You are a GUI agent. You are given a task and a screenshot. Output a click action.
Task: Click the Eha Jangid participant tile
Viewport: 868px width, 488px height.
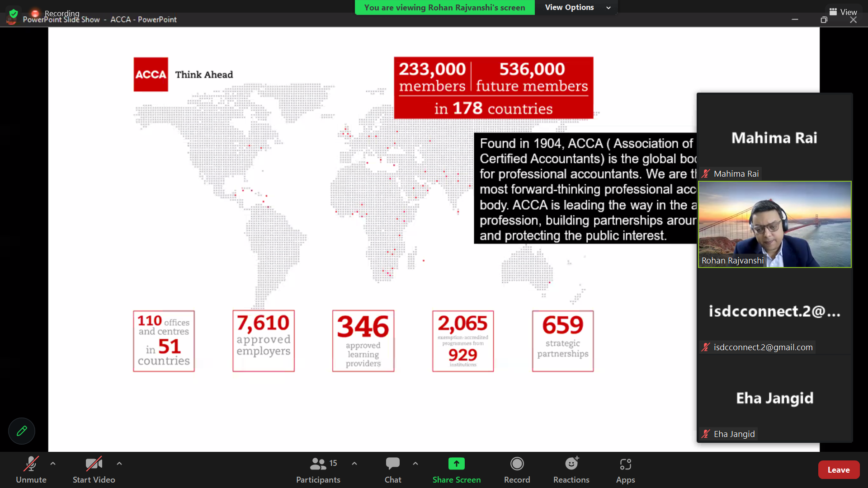pyautogui.click(x=774, y=398)
